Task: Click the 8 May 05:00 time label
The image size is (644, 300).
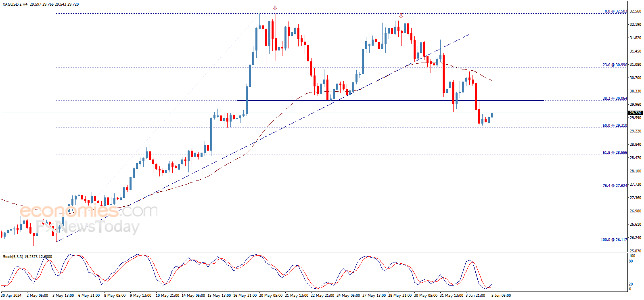Action: click(x=115, y=296)
